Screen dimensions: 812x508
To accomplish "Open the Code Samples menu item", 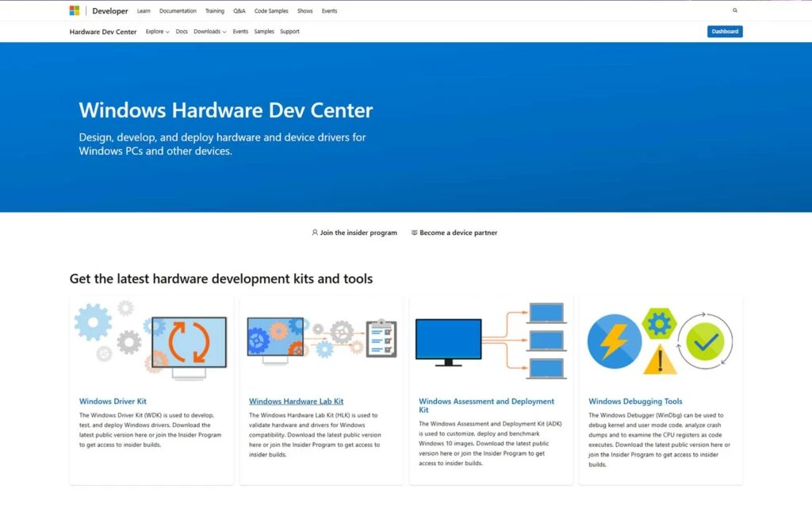I will pos(270,10).
